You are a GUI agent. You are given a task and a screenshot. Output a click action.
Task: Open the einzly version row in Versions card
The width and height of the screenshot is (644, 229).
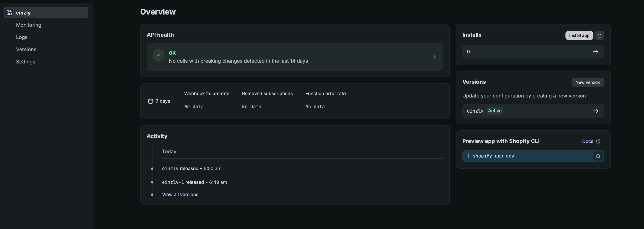coord(533,111)
